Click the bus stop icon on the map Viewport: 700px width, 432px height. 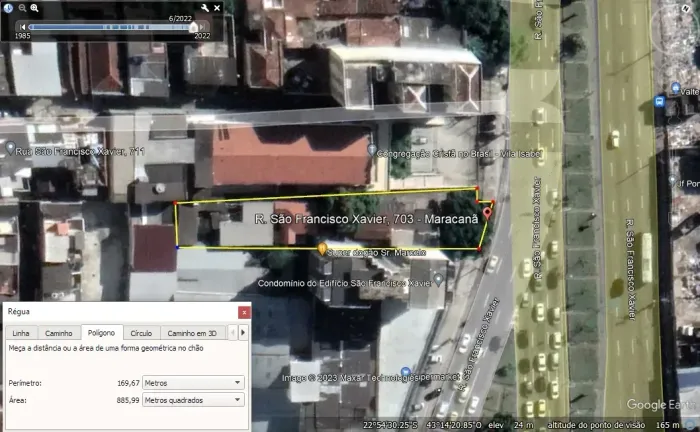(659, 101)
